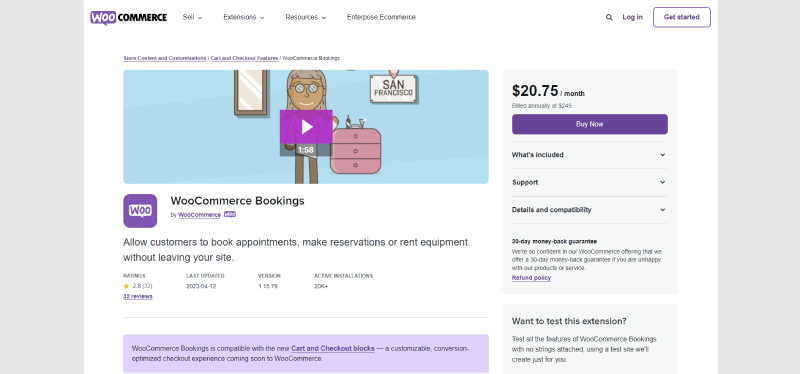The image size is (800, 374).
Task: Click the 2023-04-12 last updated date
Action: 201,286
